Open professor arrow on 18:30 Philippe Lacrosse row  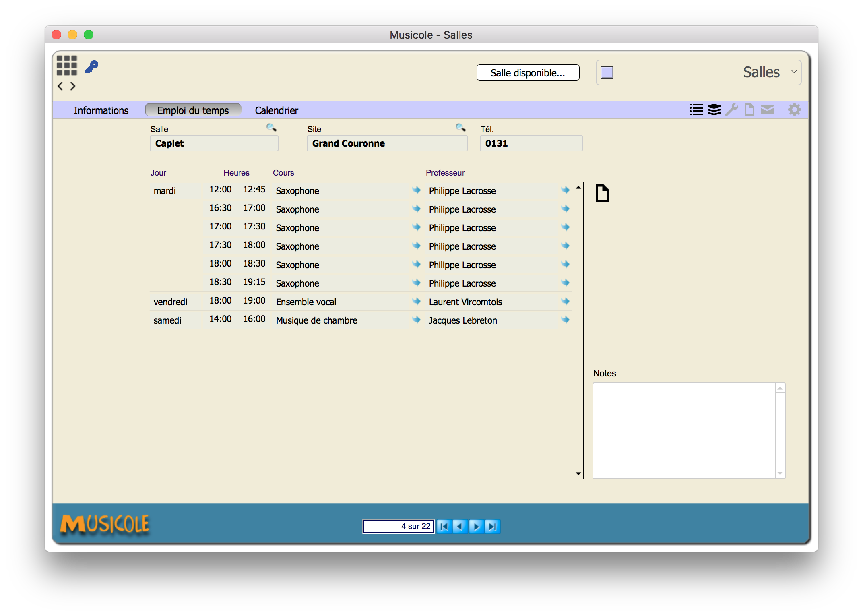pos(566,283)
